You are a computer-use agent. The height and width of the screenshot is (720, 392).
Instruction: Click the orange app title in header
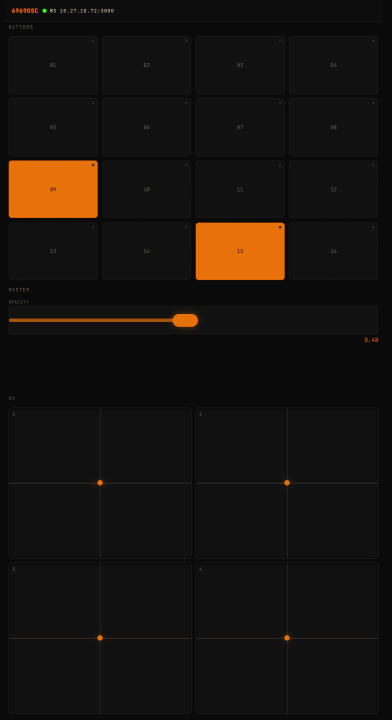pyautogui.click(x=25, y=11)
